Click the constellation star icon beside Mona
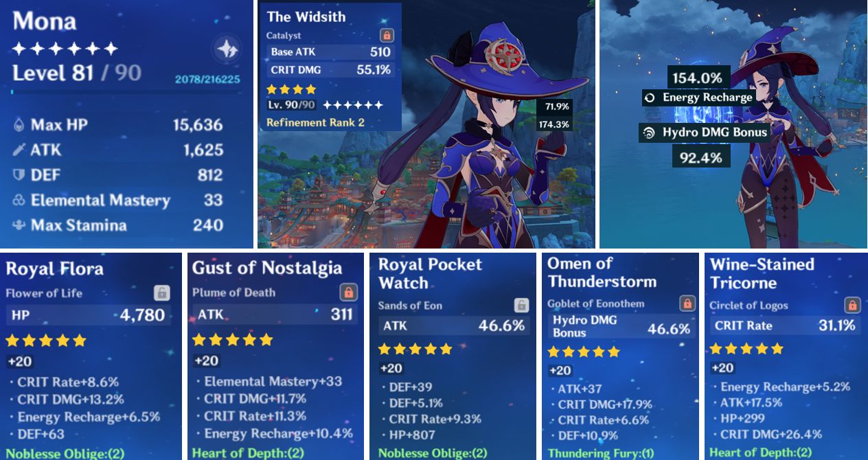The width and height of the screenshot is (868, 460). [x=227, y=49]
